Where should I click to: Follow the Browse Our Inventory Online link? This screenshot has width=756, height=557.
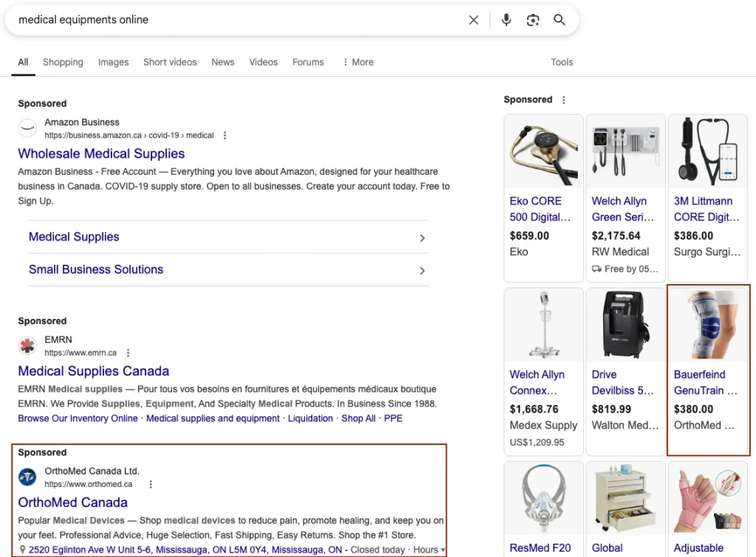(x=78, y=418)
